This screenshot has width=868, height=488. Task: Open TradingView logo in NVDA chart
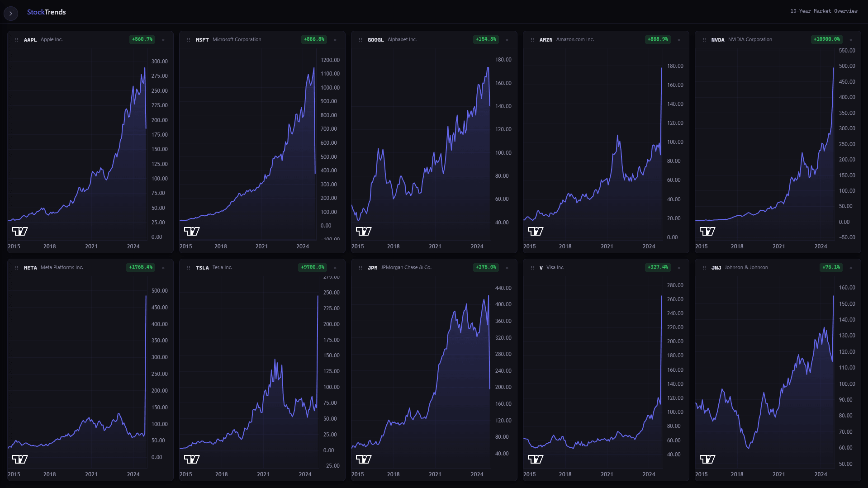707,231
